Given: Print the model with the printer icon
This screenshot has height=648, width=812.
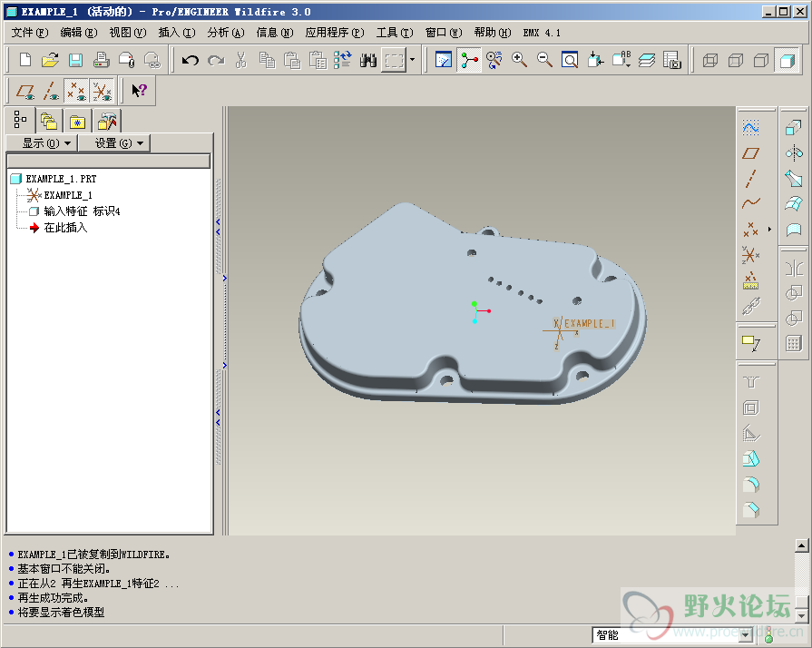Looking at the screenshot, I should [x=101, y=60].
